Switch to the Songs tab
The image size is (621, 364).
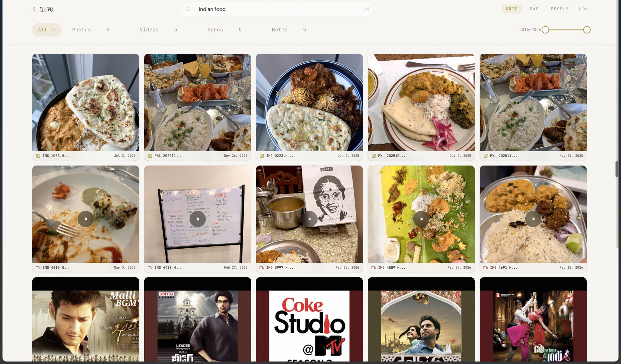coord(224,30)
